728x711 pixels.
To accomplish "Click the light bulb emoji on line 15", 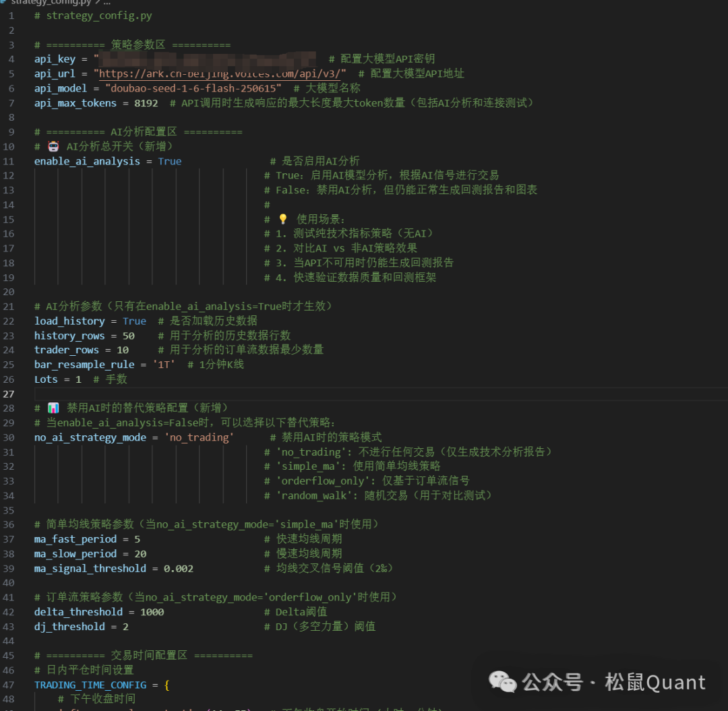I will pos(283,220).
